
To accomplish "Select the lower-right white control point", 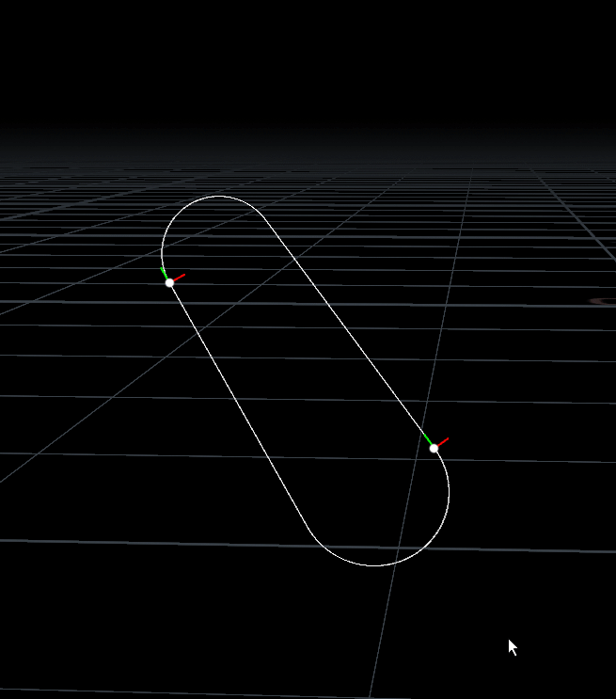I will [x=434, y=449].
